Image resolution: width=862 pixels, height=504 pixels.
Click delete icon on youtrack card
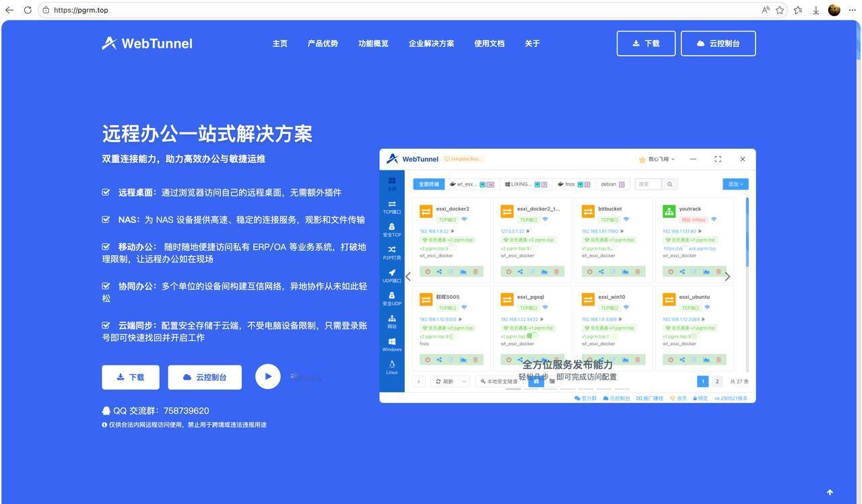719,272
